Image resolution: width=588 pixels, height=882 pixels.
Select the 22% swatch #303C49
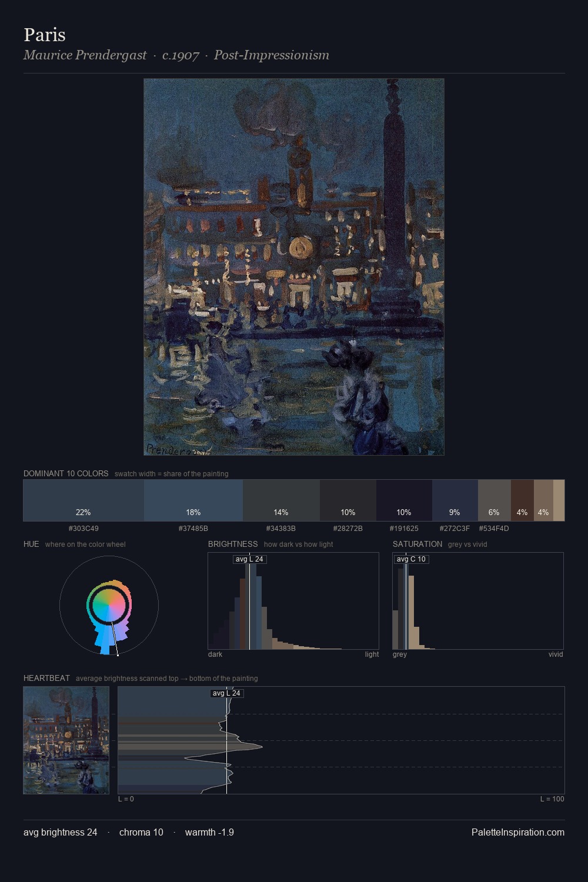83,500
